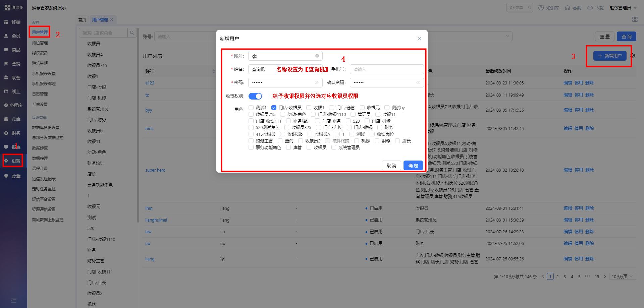
Task: Open 客服 headset support
Action: click(x=573, y=8)
